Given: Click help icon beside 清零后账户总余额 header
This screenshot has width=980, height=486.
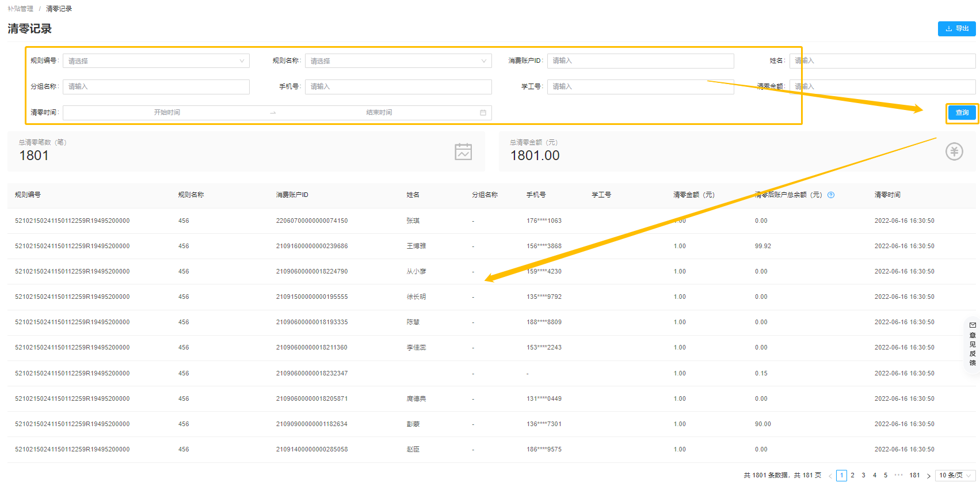Looking at the screenshot, I should tap(831, 195).
